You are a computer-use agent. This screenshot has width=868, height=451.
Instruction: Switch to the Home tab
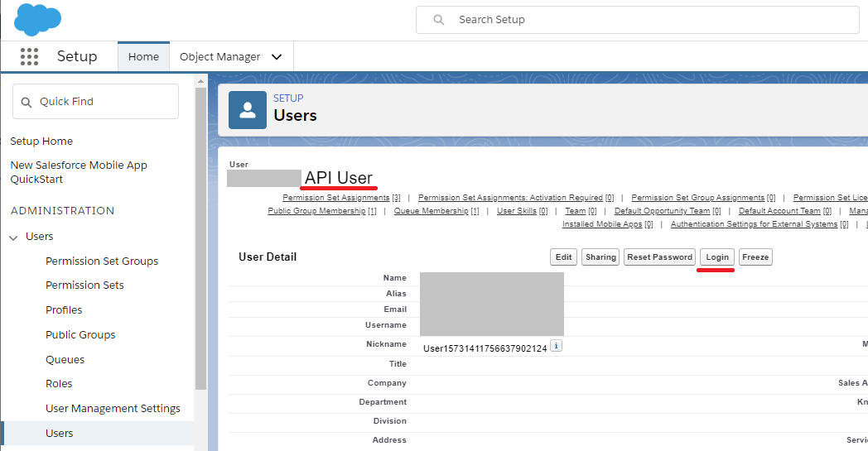coord(143,56)
